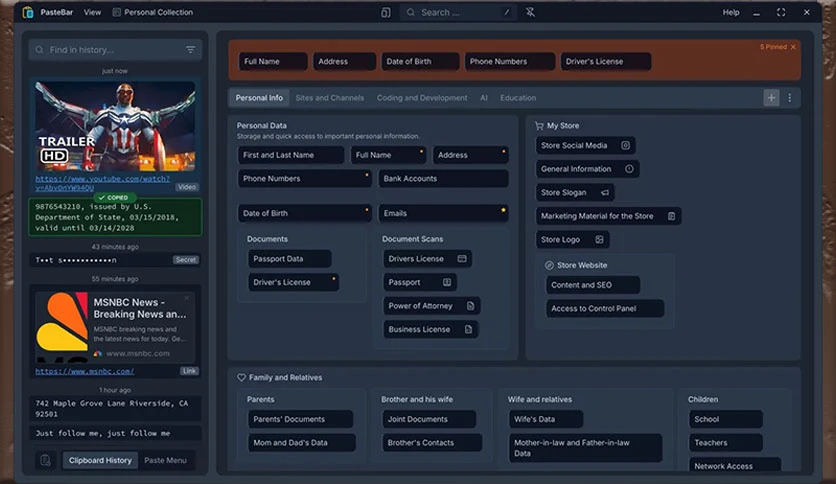
Task: Close the 5 Pinned bar
Action: [x=793, y=47]
